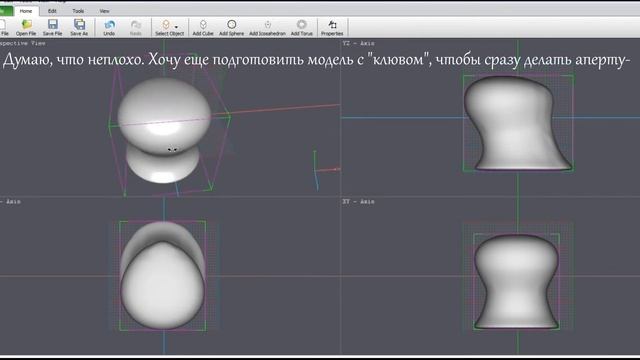
Task: Click the YZ - Axis viewport label
Action: (x=358, y=43)
